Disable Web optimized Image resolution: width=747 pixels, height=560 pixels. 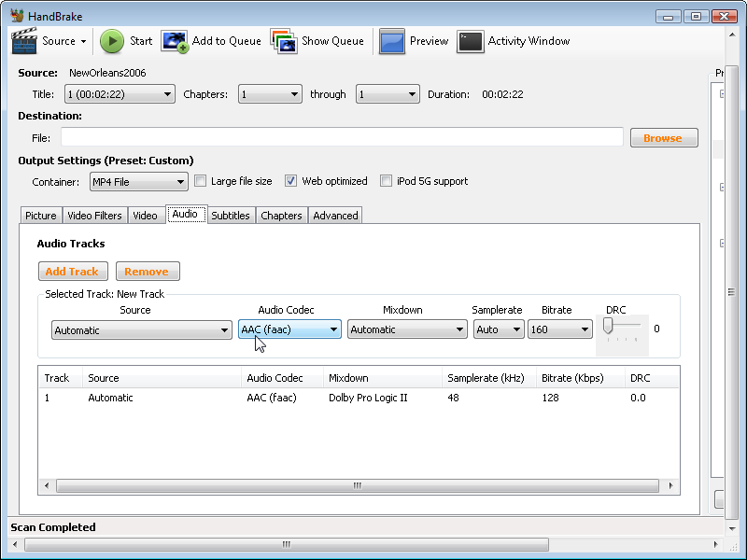(290, 180)
